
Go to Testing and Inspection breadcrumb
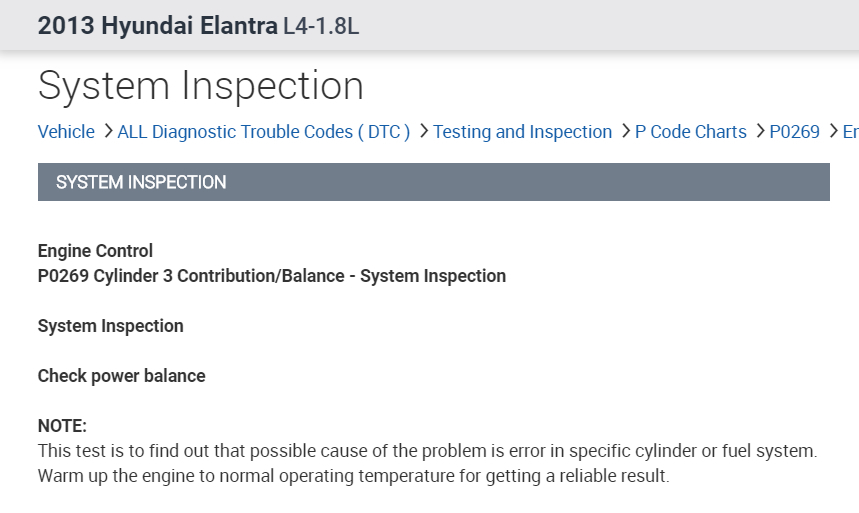(x=522, y=132)
